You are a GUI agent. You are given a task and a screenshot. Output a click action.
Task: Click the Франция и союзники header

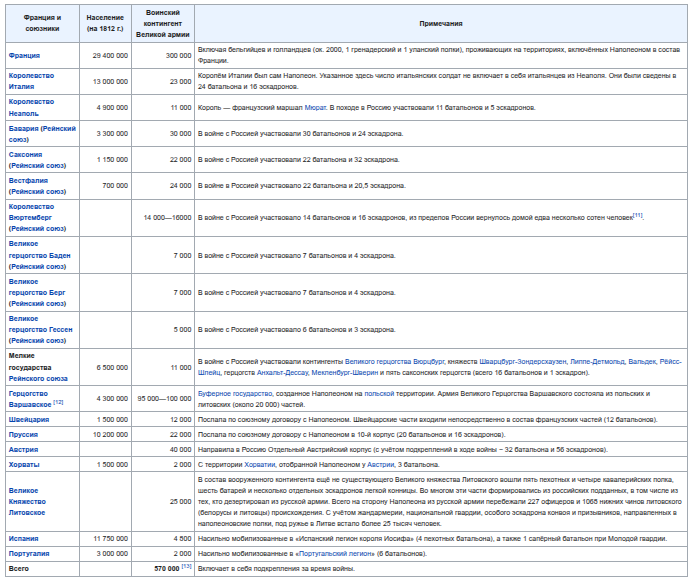point(42,23)
